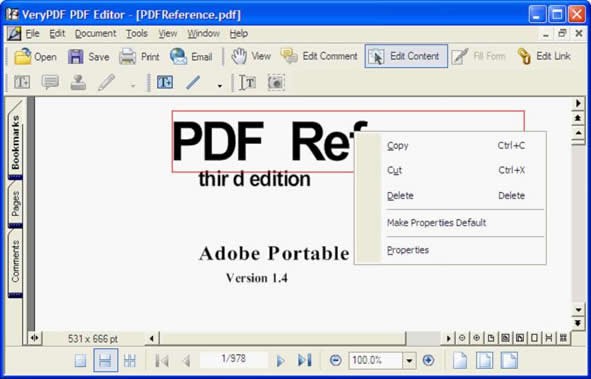Print the PDF with Print button
The width and height of the screenshot is (591, 379).
pos(139,57)
